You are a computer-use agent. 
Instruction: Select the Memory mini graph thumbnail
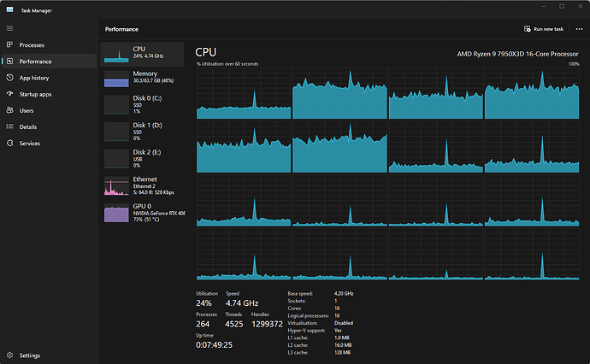click(x=116, y=79)
